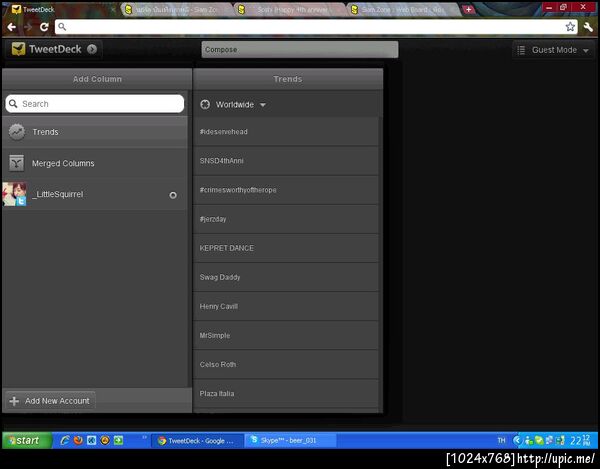Expand hidden tray icons with the arrow
The width and height of the screenshot is (600, 469).
(x=517, y=441)
